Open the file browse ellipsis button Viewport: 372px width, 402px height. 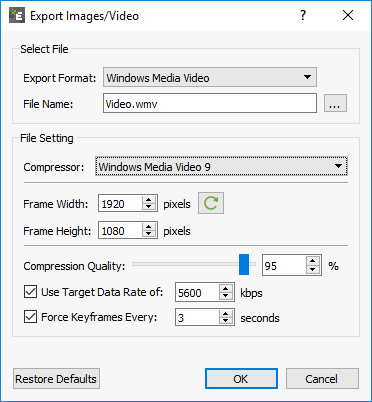[x=335, y=103]
